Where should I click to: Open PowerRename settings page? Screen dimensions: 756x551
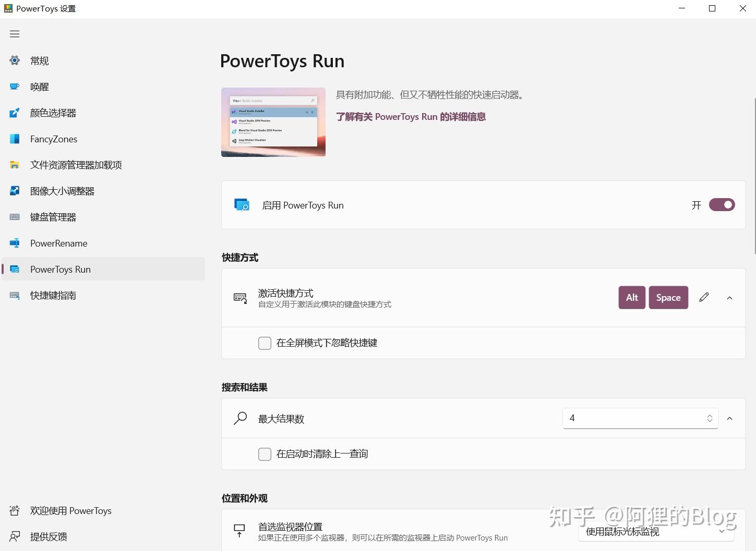(x=103, y=243)
